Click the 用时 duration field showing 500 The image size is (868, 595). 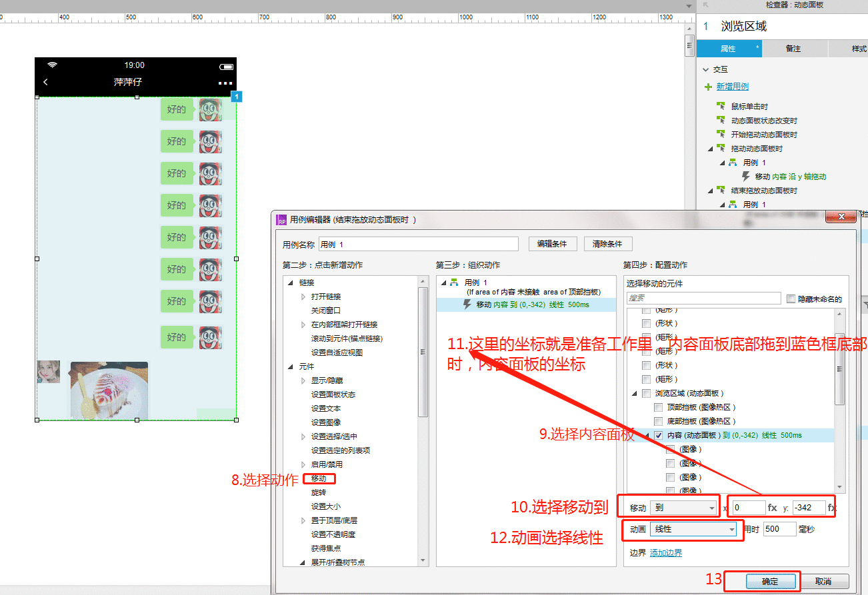(x=779, y=529)
